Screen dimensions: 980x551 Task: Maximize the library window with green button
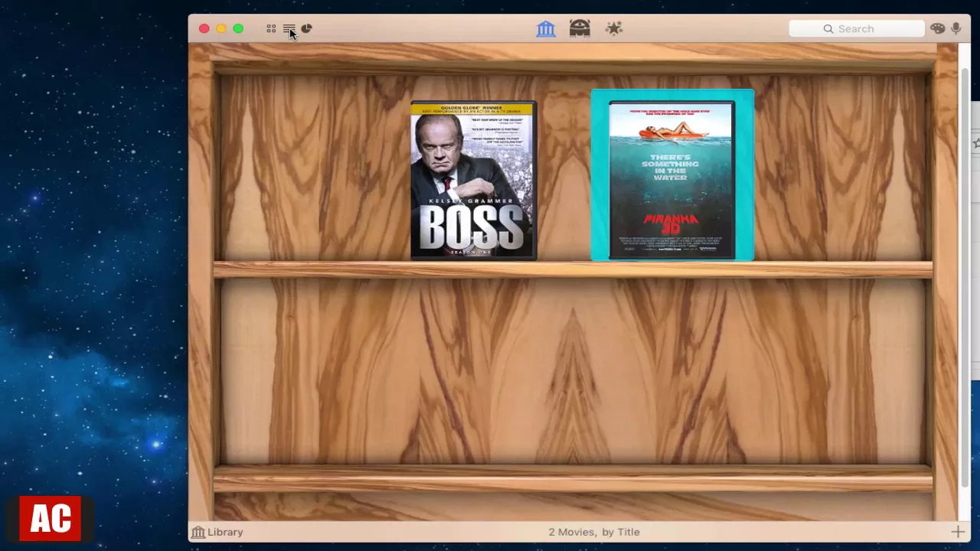[238, 29]
